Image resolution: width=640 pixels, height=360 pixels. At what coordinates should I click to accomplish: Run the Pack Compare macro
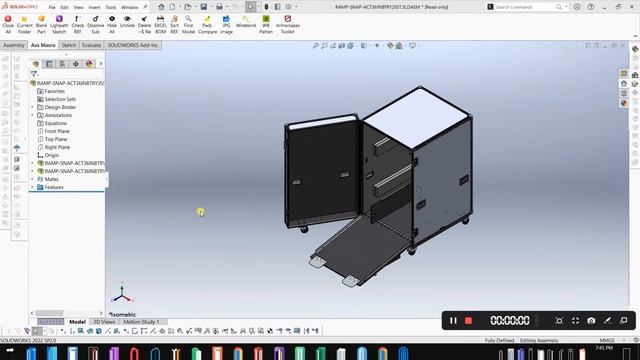207,24
